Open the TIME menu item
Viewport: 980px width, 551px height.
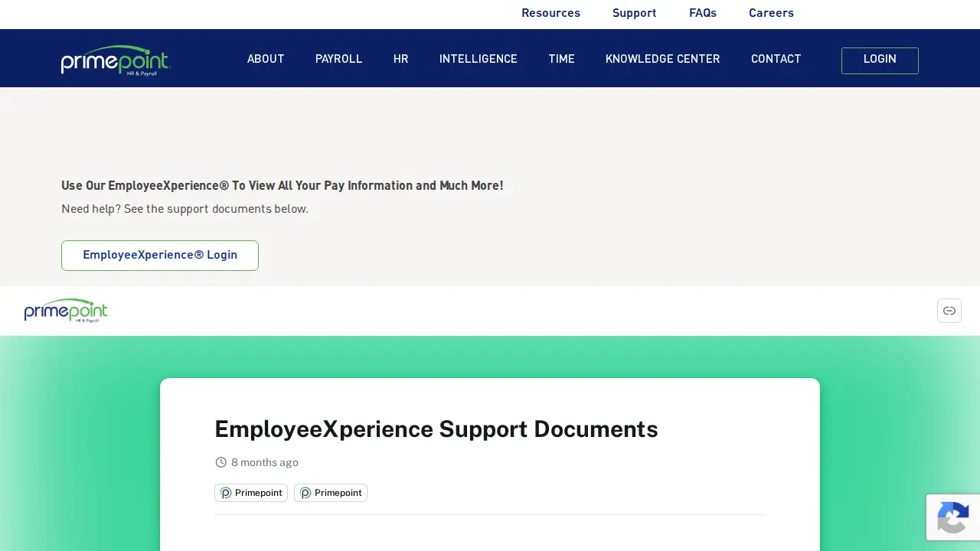coord(561,59)
